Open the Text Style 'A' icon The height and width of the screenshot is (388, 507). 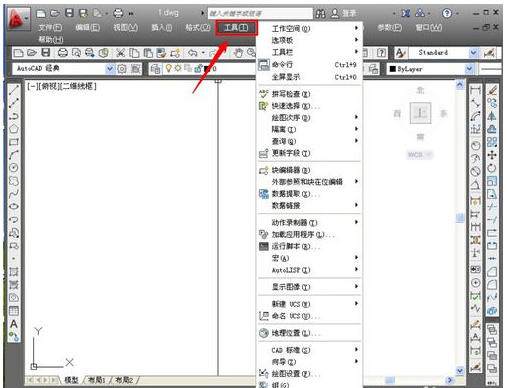(x=400, y=53)
